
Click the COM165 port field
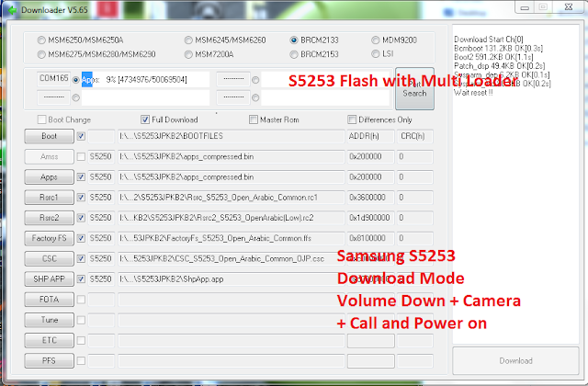coord(53,79)
